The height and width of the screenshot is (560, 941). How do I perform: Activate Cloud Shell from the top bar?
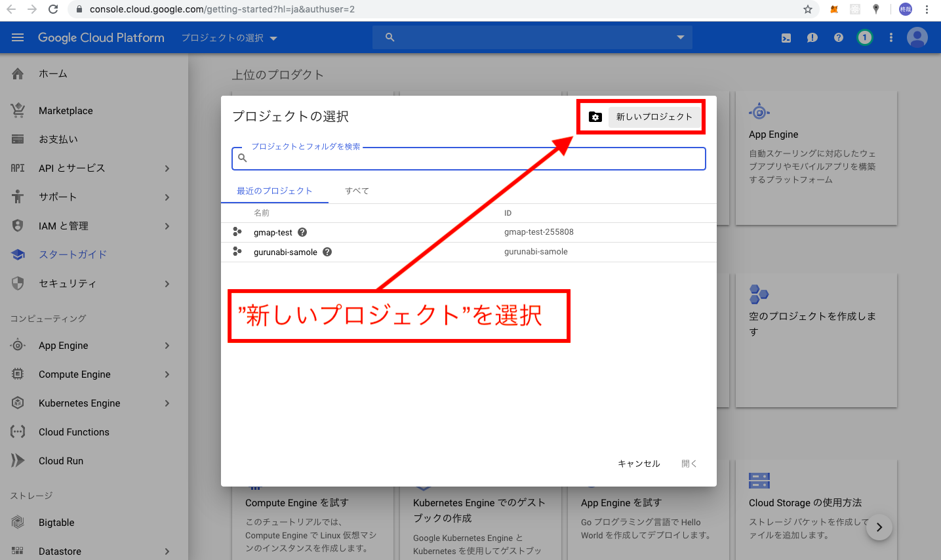point(786,37)
